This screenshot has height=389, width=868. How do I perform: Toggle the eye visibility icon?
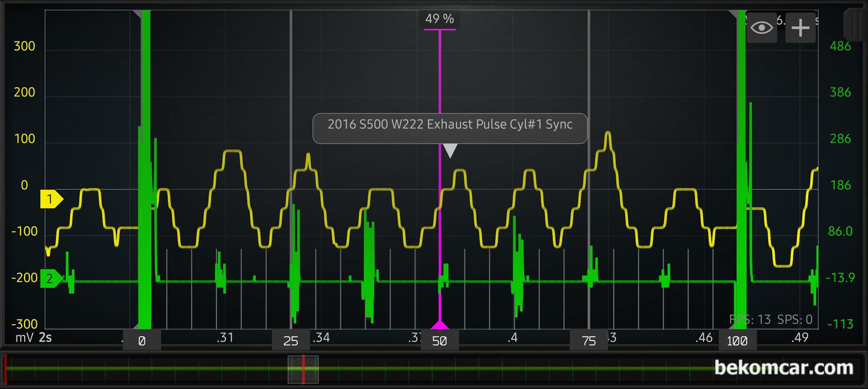tap(761, 28)
